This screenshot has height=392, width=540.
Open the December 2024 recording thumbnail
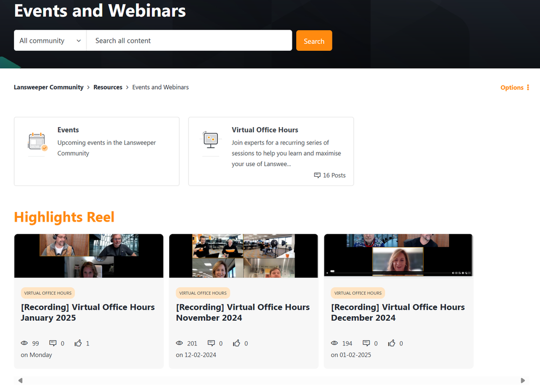coord(398,255)
